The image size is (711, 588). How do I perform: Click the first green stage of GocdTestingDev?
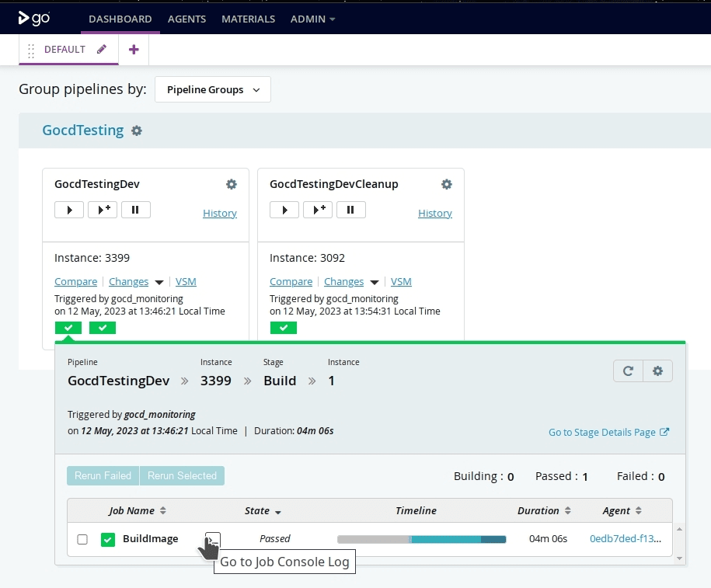(68, 327)
